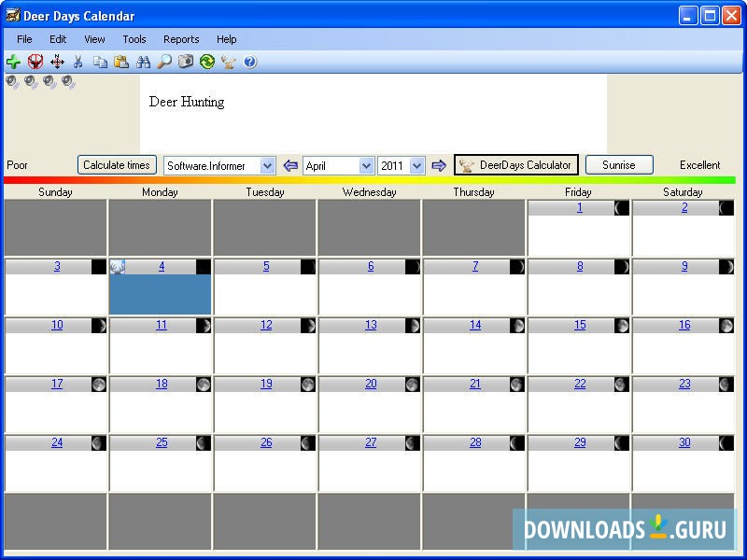
Task: Open the day 24 link
Action: (x=57, y=442)
